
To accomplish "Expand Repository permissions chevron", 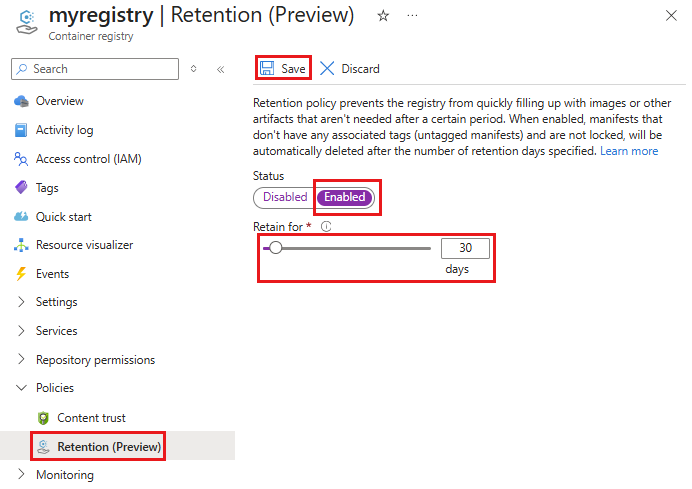I will [21, 360].
